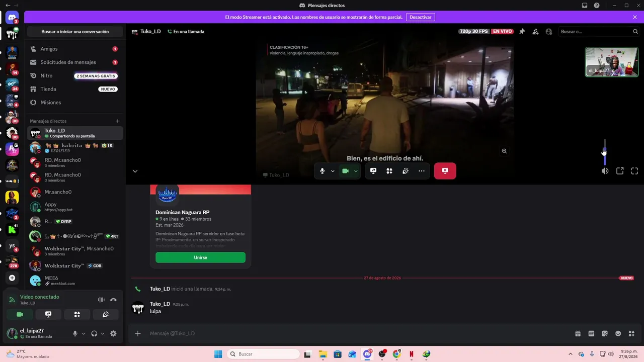Open the sticker picker
Viewport: 644px width, 362px height.
pyautogui.click(x=605, y=333)
